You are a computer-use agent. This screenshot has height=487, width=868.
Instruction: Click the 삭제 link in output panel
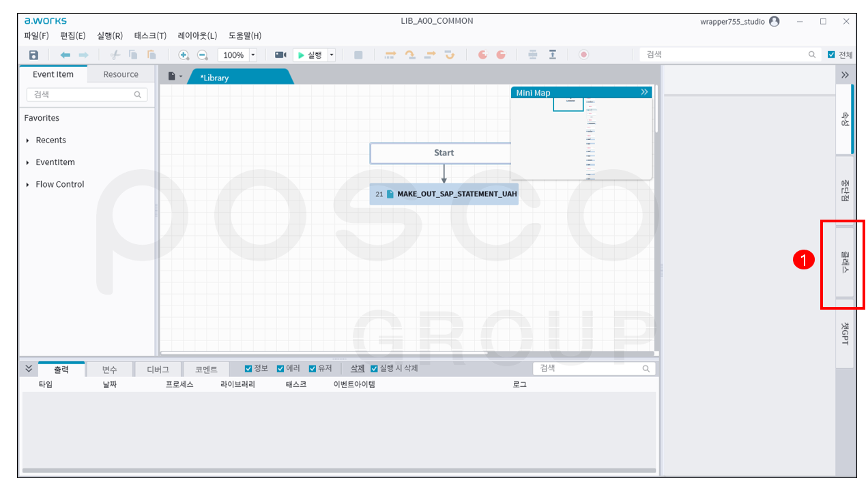[x=358, y=368]
